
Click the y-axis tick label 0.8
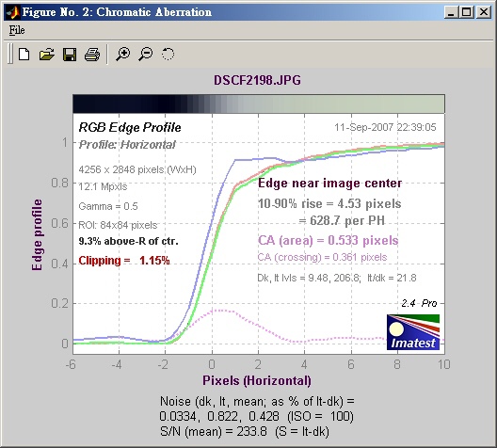point(59,183)
